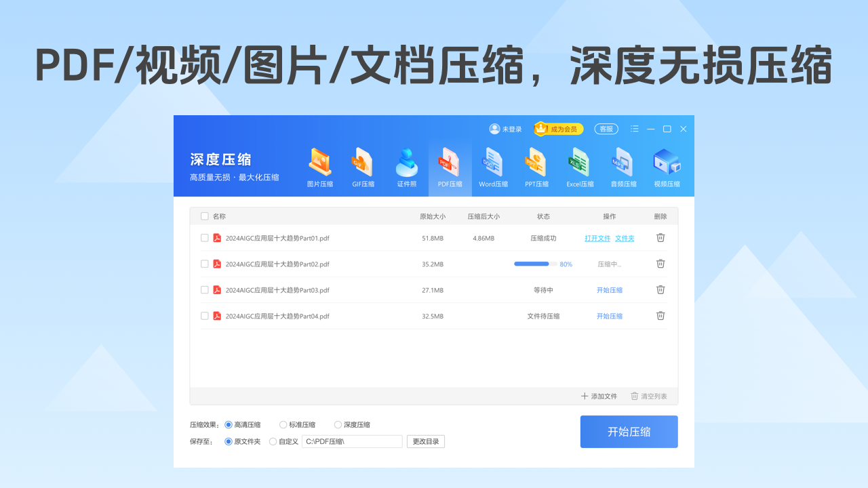
Task: Open Part01.pdf with 打开文件 link
Action: 597,238
